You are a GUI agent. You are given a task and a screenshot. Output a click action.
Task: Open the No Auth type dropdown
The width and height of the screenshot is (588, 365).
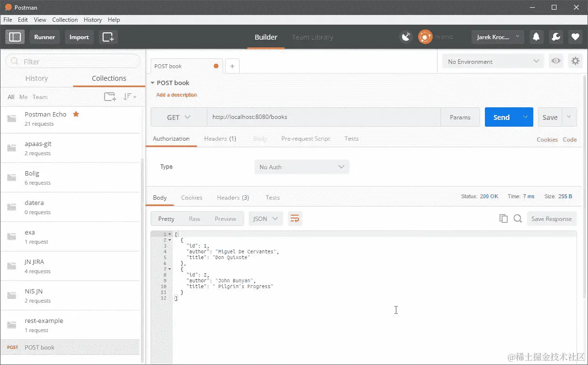click(302, 167)
